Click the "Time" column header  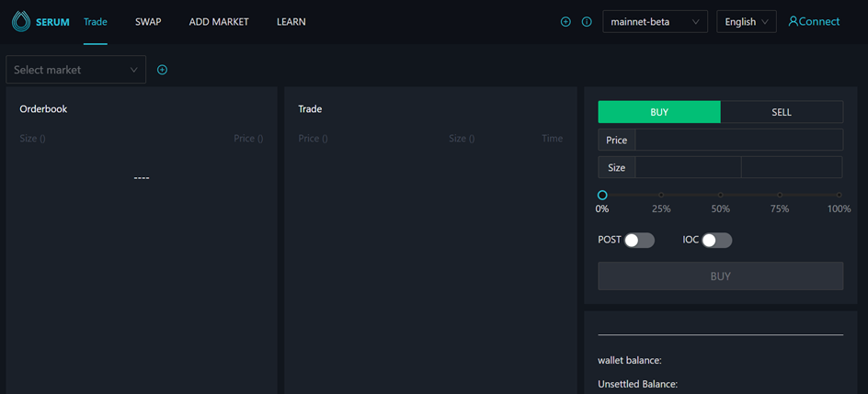[x=552, y=138]
